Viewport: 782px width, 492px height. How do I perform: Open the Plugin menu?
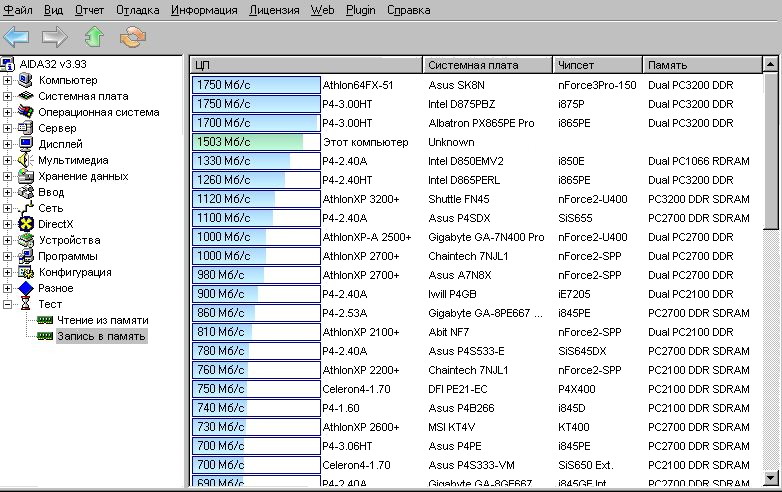pos(361,10)
